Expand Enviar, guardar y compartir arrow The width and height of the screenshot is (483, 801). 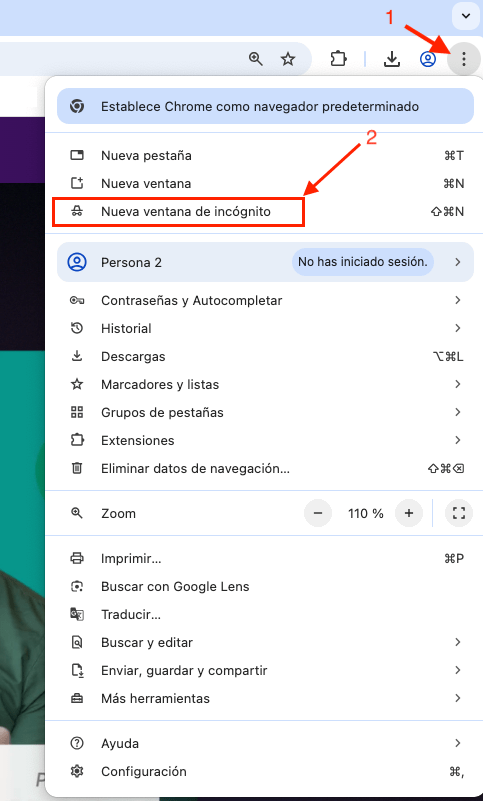pyautogui.click(x=457, y=670)
